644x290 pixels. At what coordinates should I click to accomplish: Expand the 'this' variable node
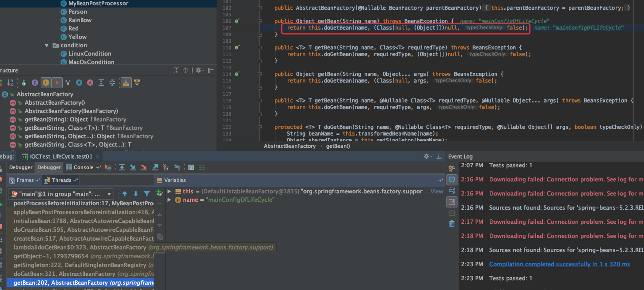pyautogui.click(x=169, y=192)
